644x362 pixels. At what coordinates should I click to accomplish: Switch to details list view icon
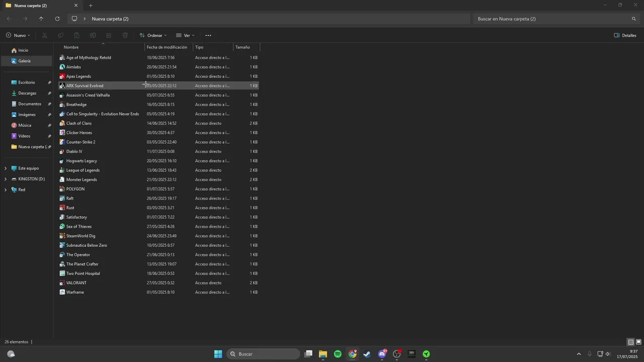click(x=631, y=342)
